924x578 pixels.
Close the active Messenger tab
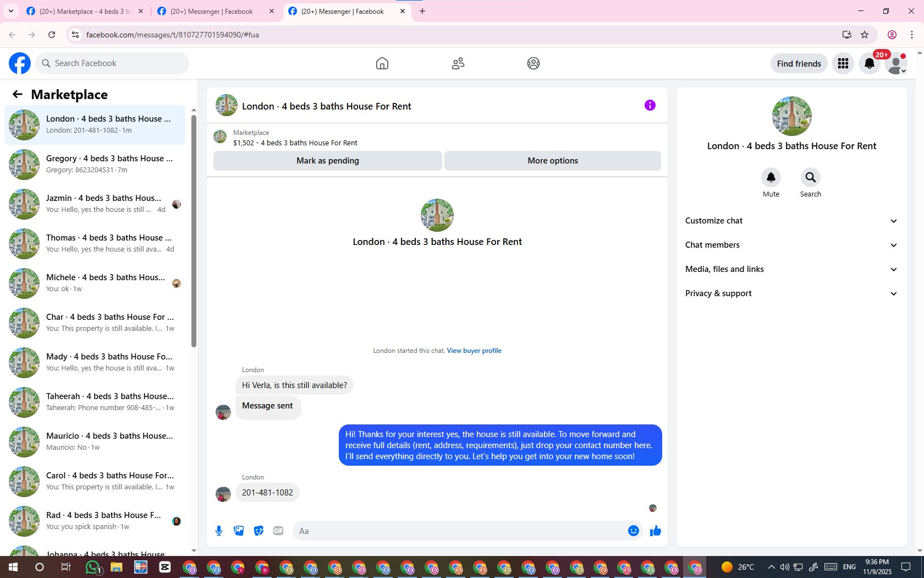pyautogui.click(x=403, y=11)
